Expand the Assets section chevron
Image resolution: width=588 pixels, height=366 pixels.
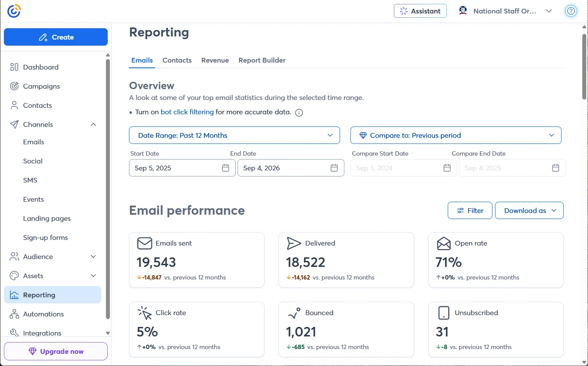tap(93, 276)
